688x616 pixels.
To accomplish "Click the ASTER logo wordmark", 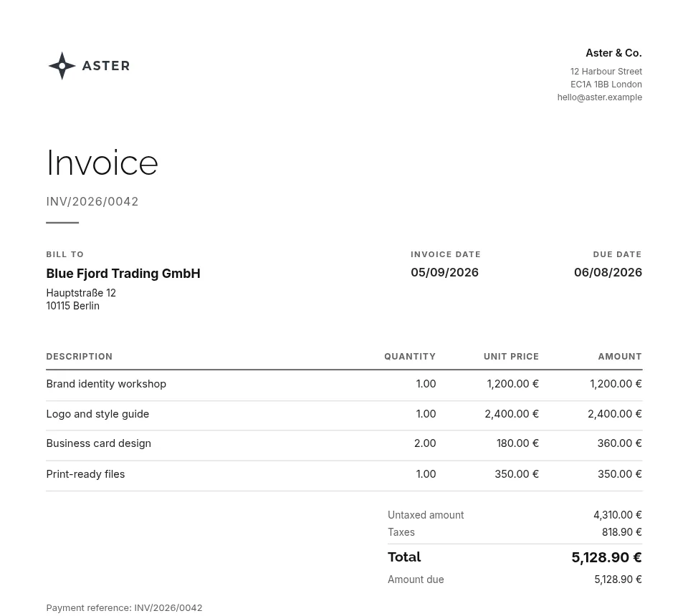I will (x=106, y=66).
